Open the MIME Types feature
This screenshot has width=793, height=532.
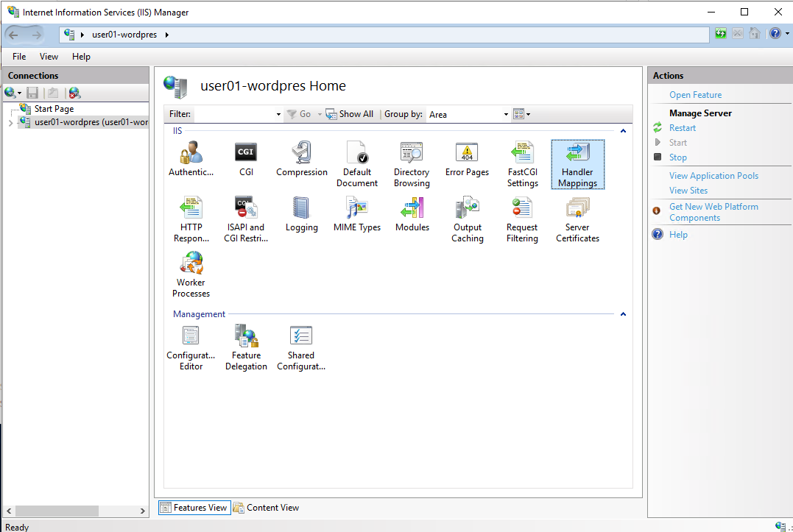point(357,214)
